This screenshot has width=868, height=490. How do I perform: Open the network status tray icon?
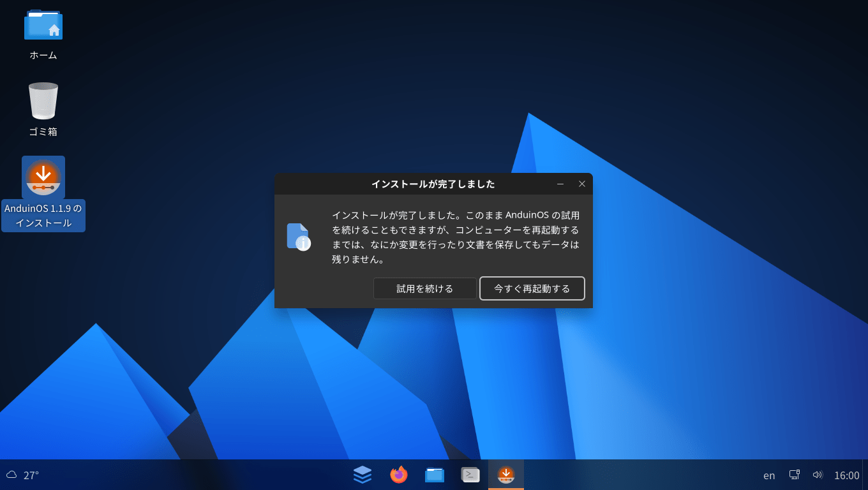(x=795, y=475)
